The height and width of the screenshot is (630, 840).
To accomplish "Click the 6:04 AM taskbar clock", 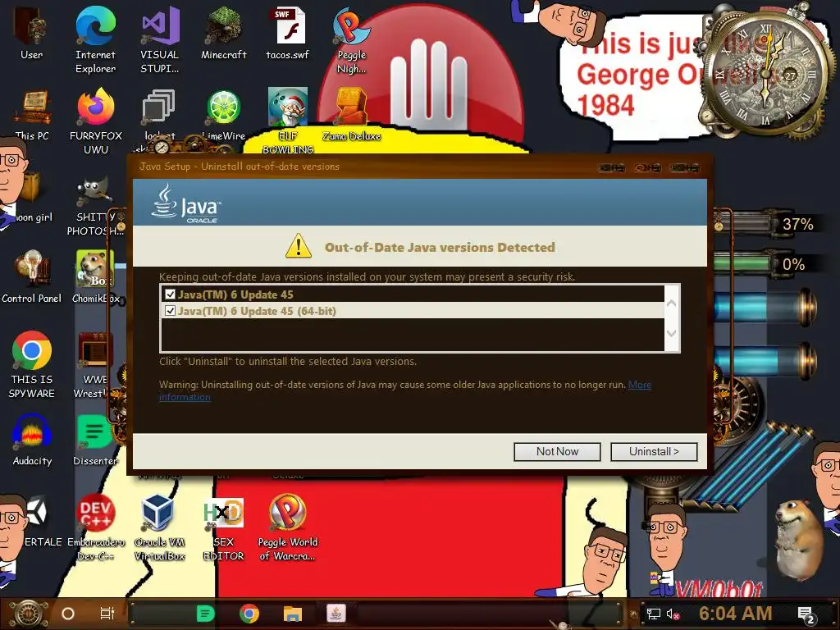I will (735, 614).
